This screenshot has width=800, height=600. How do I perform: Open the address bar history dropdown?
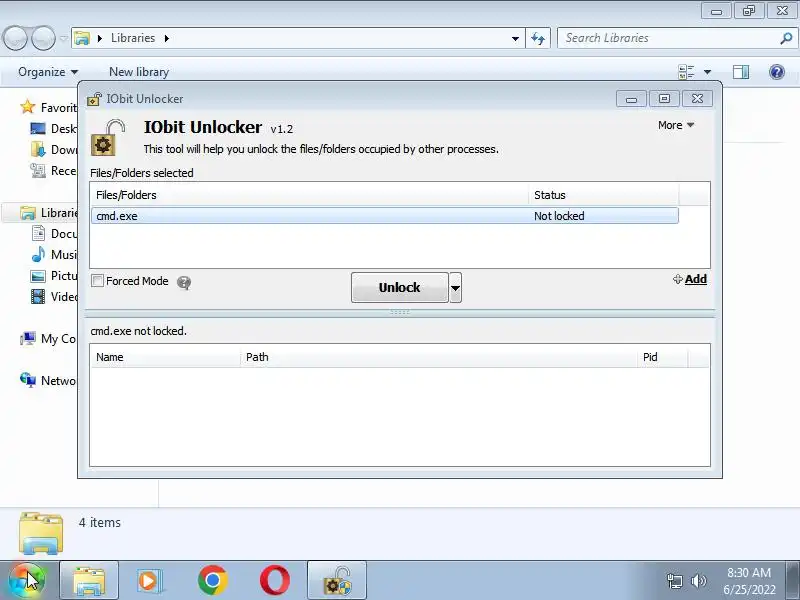tap(515, 38)
